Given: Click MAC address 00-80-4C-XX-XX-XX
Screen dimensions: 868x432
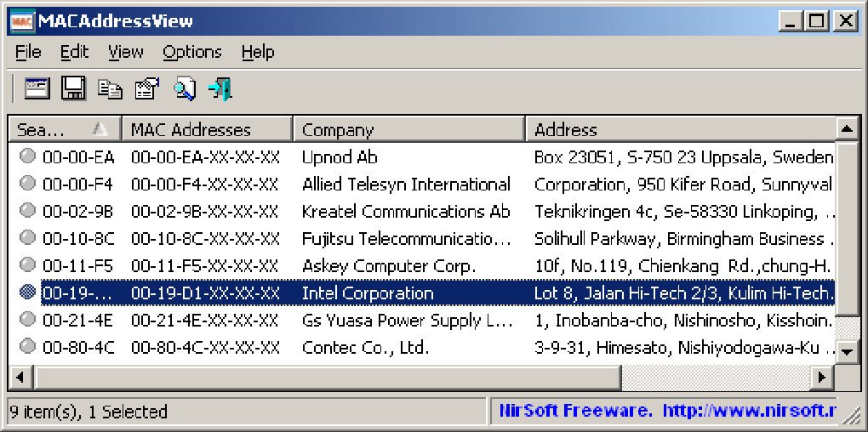Looking at the screenshot, I should tap(205, 347).
